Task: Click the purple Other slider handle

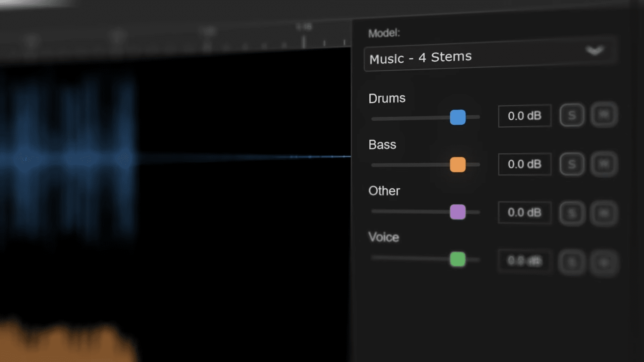Action: point(458,212)
